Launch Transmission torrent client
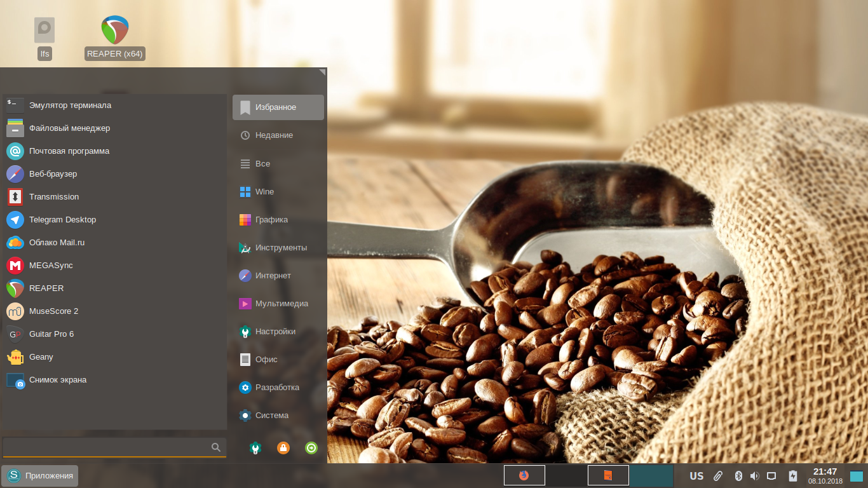This screenshot has height=488, width=868. (54, 197)
